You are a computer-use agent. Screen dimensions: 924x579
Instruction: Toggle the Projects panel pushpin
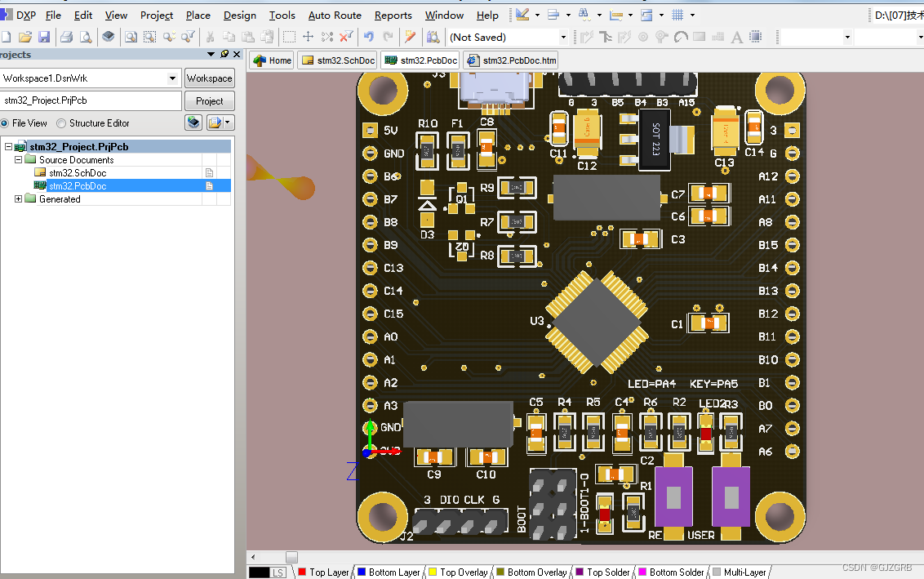[224, 54]
